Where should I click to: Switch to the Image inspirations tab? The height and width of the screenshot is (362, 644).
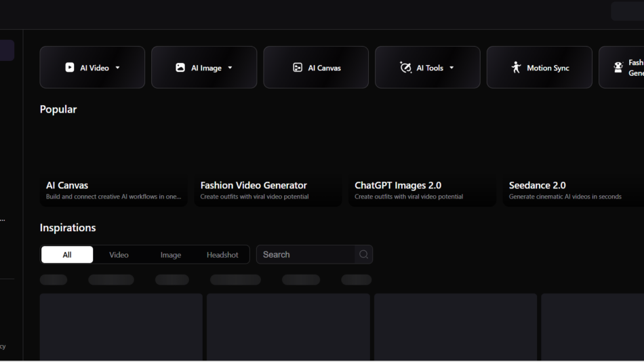(x=170, y=255)
